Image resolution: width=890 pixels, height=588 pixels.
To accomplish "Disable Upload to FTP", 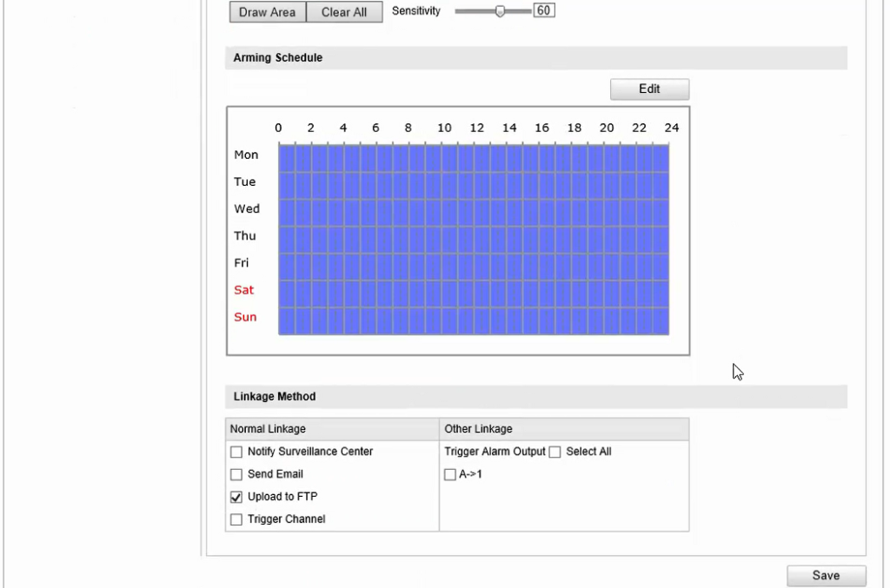I will [x=236, y=497].
